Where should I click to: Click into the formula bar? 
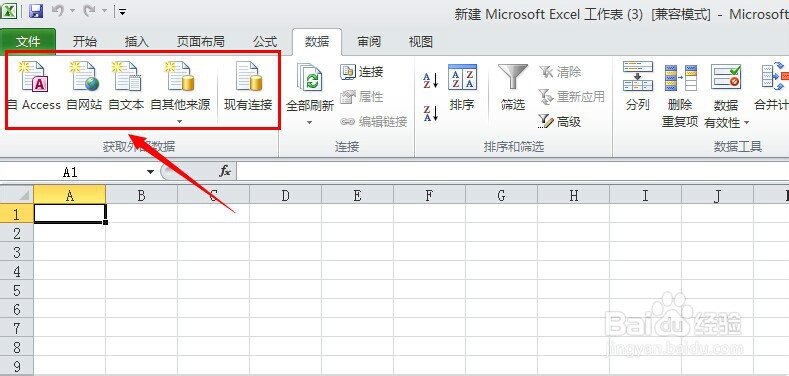[x=512, y=172]
